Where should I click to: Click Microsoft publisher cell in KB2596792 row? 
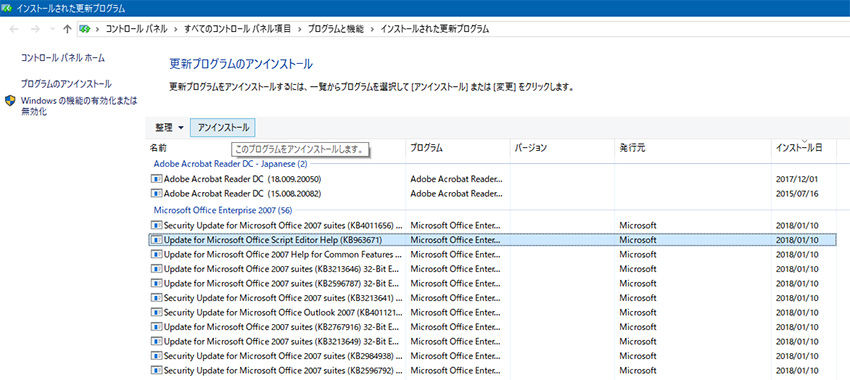[x=638, y=371]
